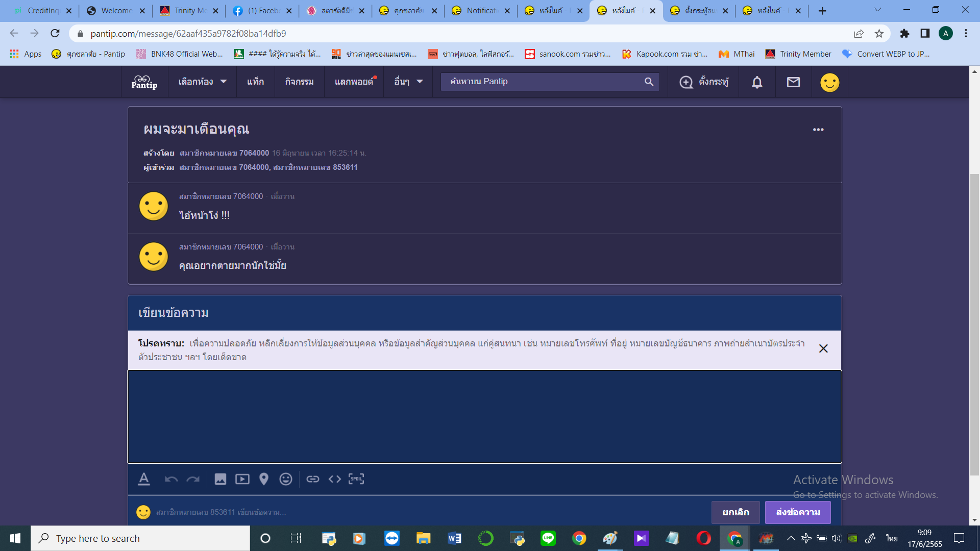The width and height of the screenshot is (980, 551).
Task: Insert a location pin in message
Action: pyautogui.click(x=264, y=479)
